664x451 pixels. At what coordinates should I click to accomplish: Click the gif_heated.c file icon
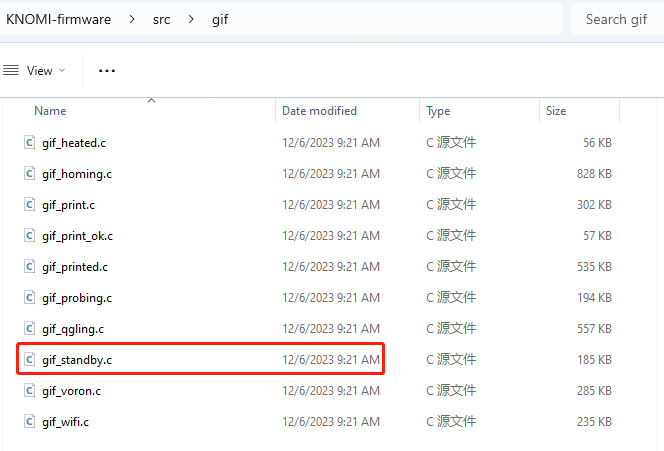pos(30,143)
